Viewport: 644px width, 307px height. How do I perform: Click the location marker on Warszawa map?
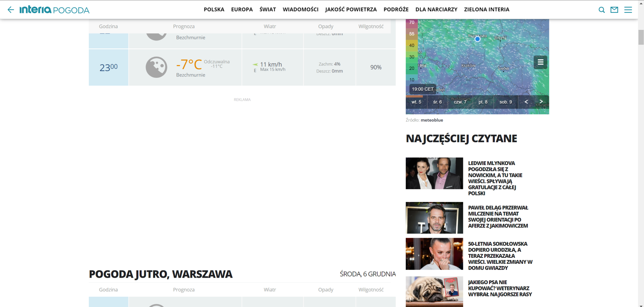(478, 39)
